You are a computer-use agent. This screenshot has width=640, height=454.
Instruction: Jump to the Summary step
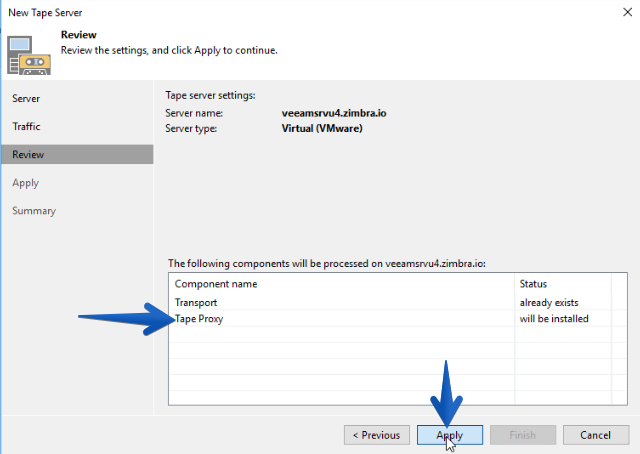click(34, 211)
